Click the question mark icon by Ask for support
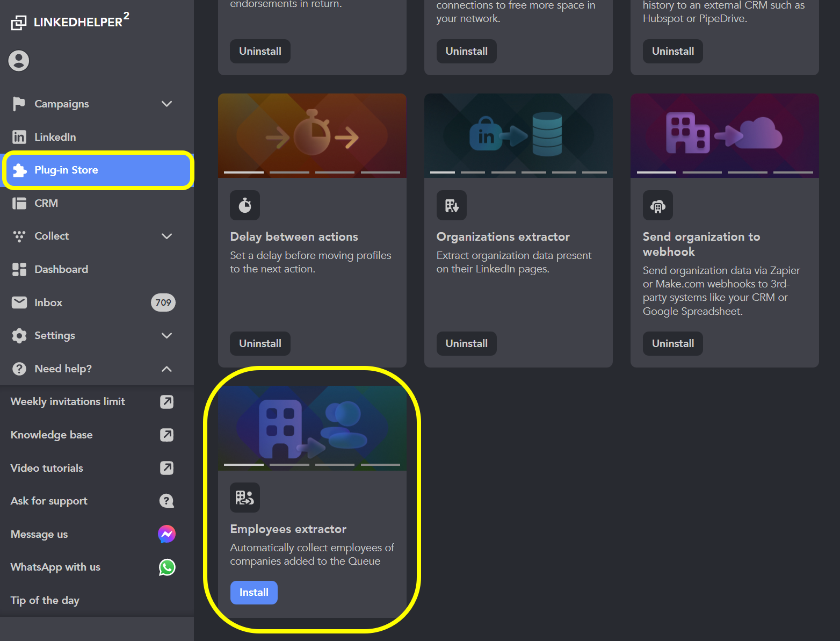Image resolution: width=840 pixels, height=641 pixels. [x=166, y=501]
